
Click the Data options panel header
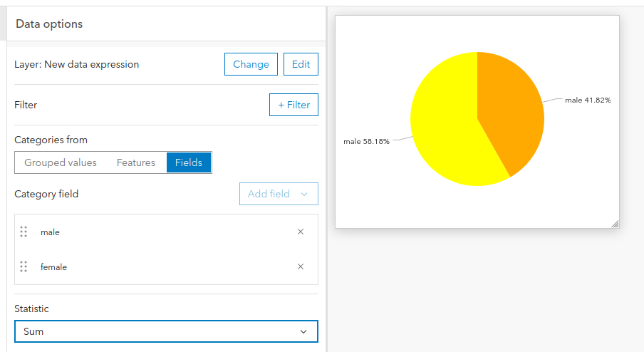(x=49, y=24)
